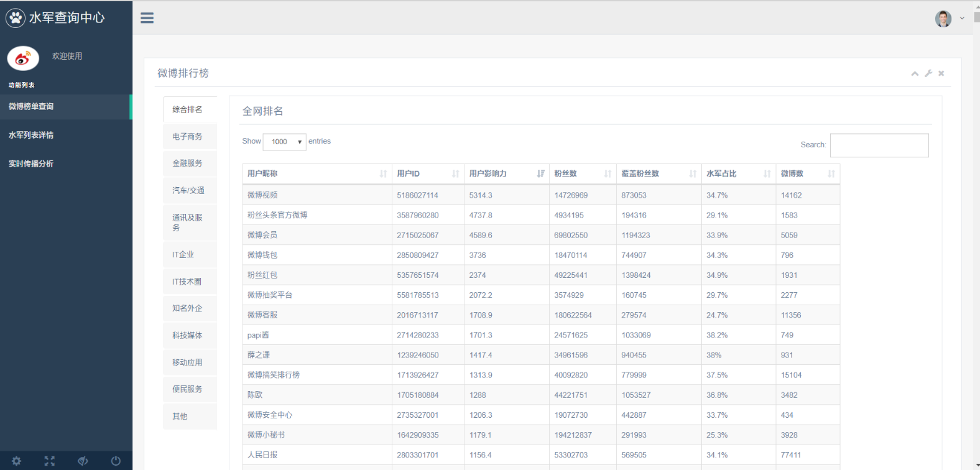Click user name 微博视频
This screenshot has height=470, width=980.
coord(262,195)
